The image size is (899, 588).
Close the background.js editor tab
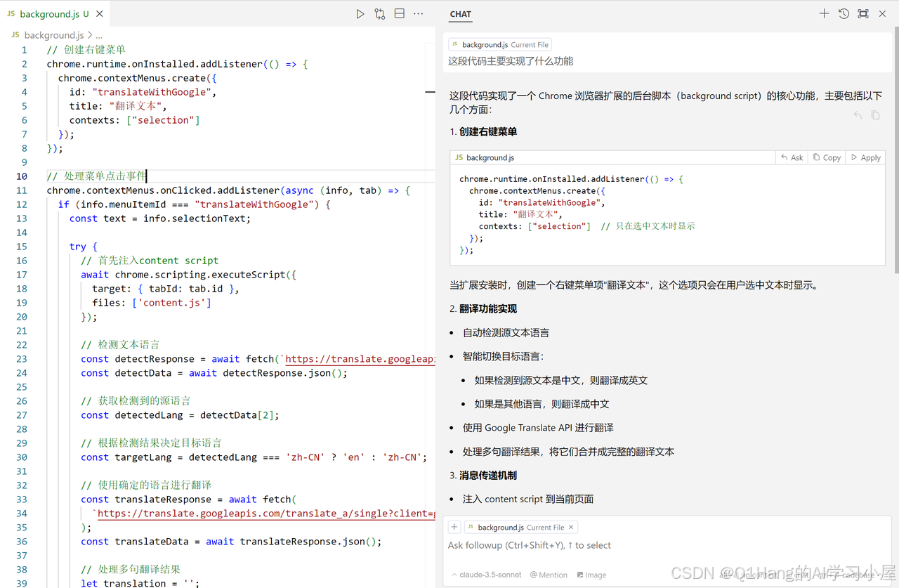pyautogui.click(x=99, y=14)
